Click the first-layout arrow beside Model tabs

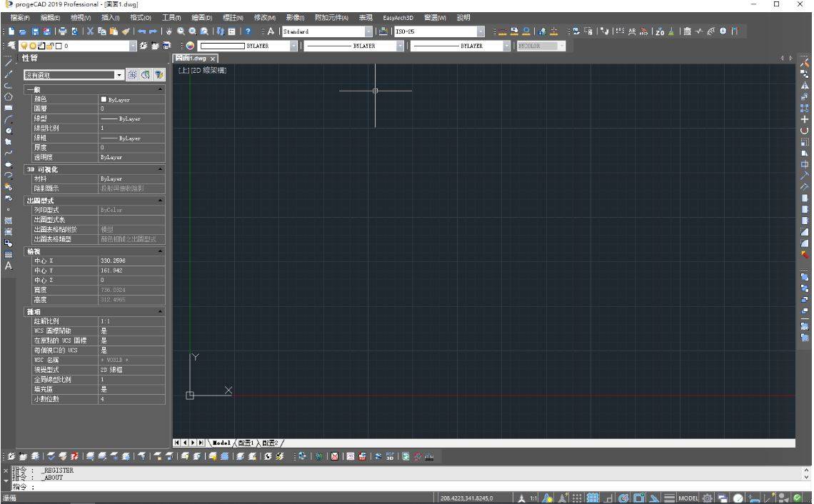177,443
